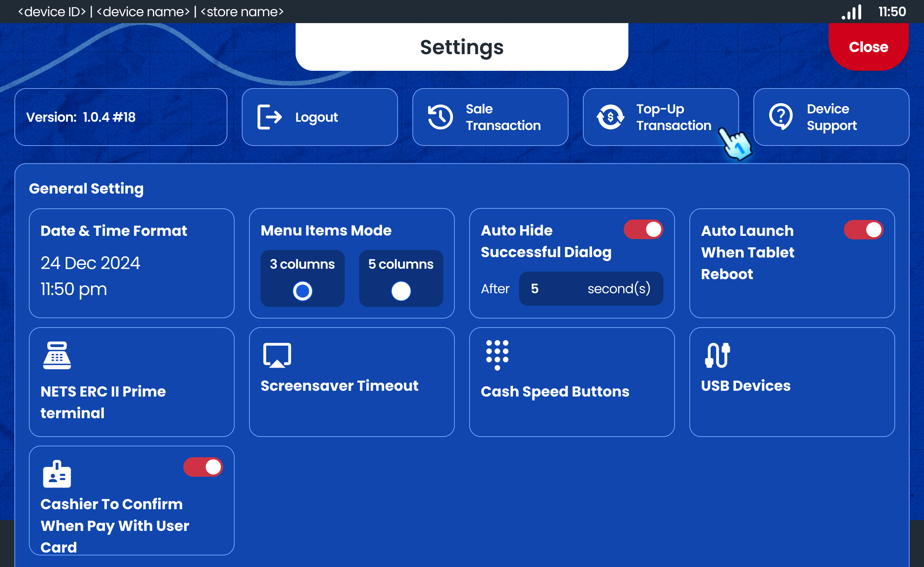The image size is (924, 567).
Task: Click the Device Support question mark icon
Action: (781, 117)
